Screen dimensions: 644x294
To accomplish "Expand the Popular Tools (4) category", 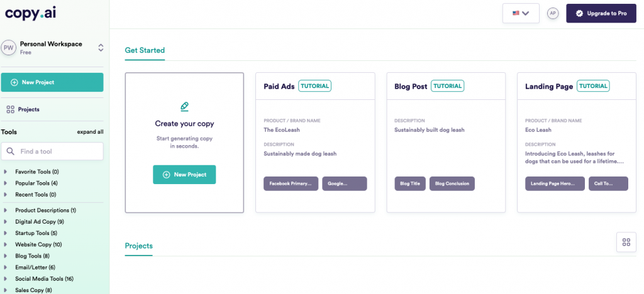I will pos(6,183).
